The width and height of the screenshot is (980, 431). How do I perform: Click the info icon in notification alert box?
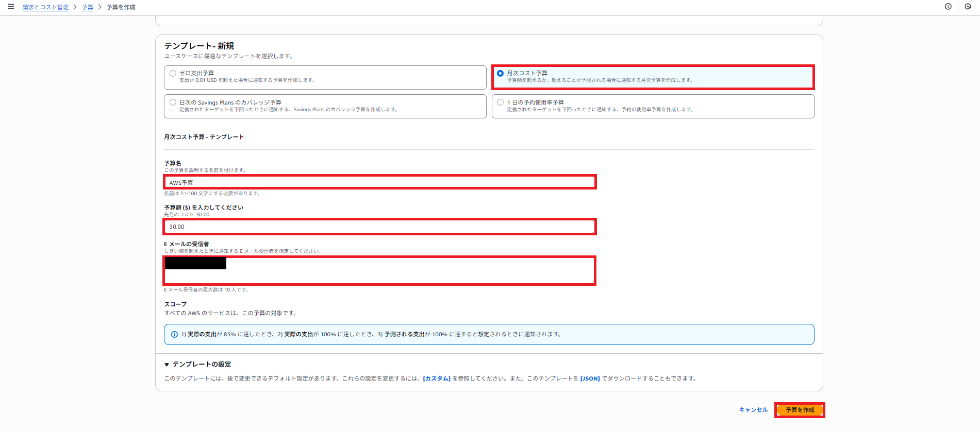(x=174, y=335)
